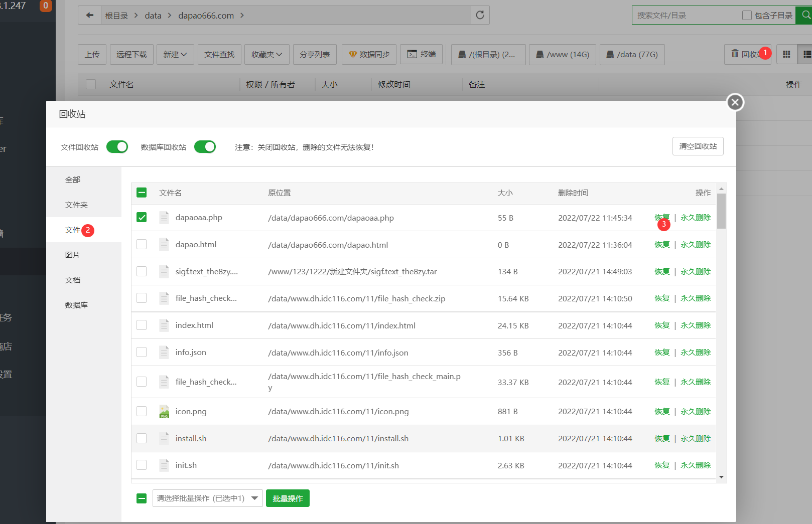Open the recycle bin toolbar button
The height and width of the screenshot is (524, 812).
747,54
